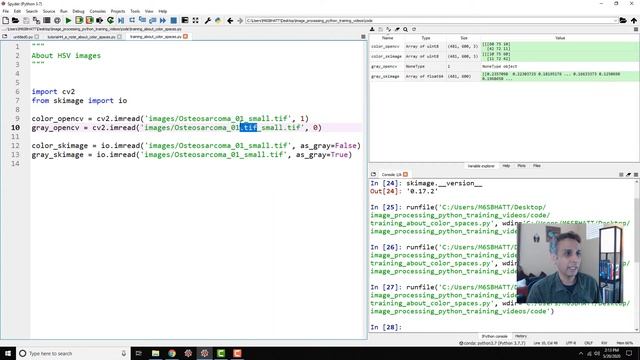The image size is (640, 360).
Task: Open the Debug menu
Action: (x=78, y=11)
